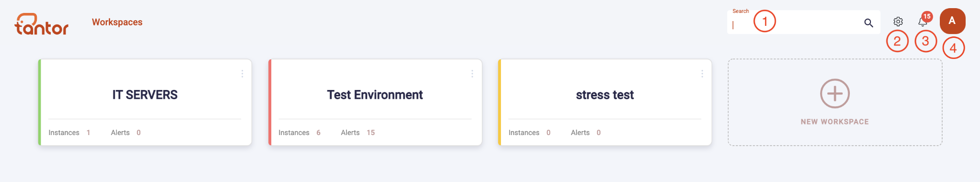The width and height of the screenshot is (980, 182).
Task: Open the Test Environment workspace
Action: tap(375, 102)
